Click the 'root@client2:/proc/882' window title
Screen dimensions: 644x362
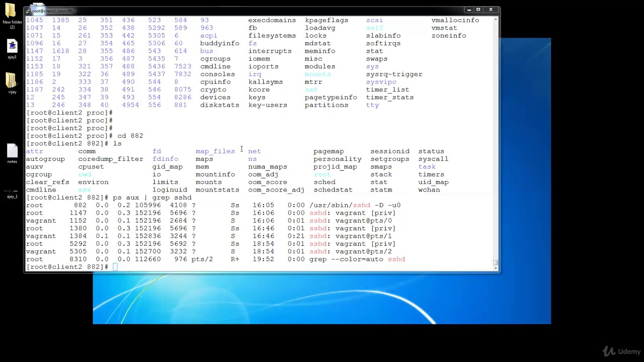coord(53,11)
